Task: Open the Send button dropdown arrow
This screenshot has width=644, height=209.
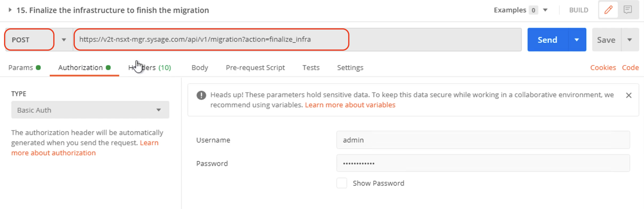Action: (x=577, y=40)
